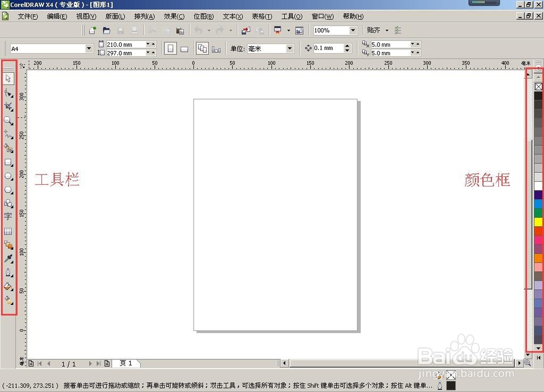Open the units 毫米 dropdown
Viewport: 544px width, 392px height.
[x=290, y=48]
